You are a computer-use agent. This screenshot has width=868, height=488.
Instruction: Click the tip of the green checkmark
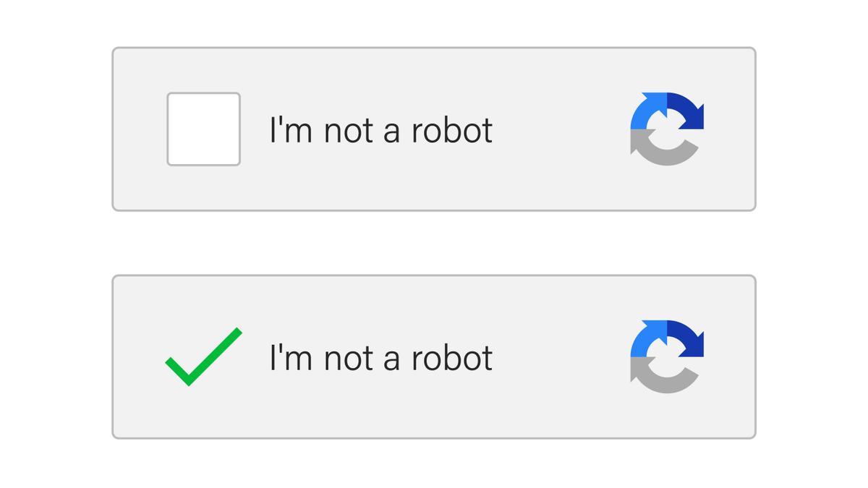(239, 330)
